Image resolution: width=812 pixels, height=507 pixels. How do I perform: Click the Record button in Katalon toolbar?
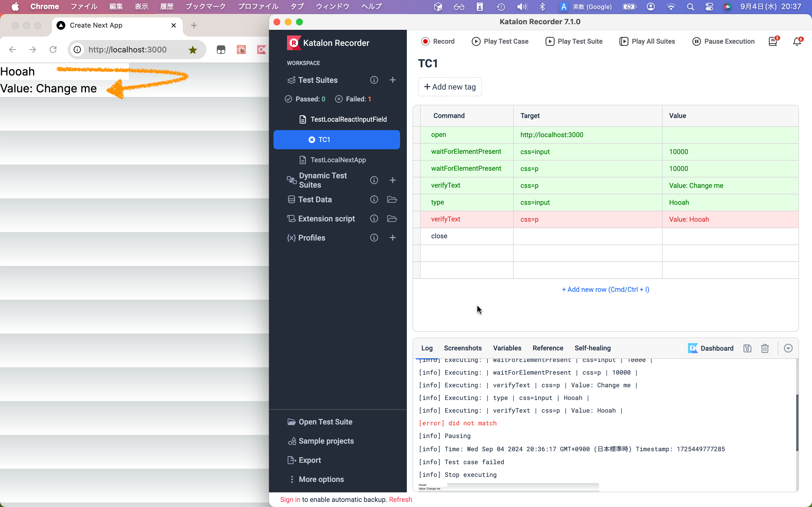tap(438, 41)
